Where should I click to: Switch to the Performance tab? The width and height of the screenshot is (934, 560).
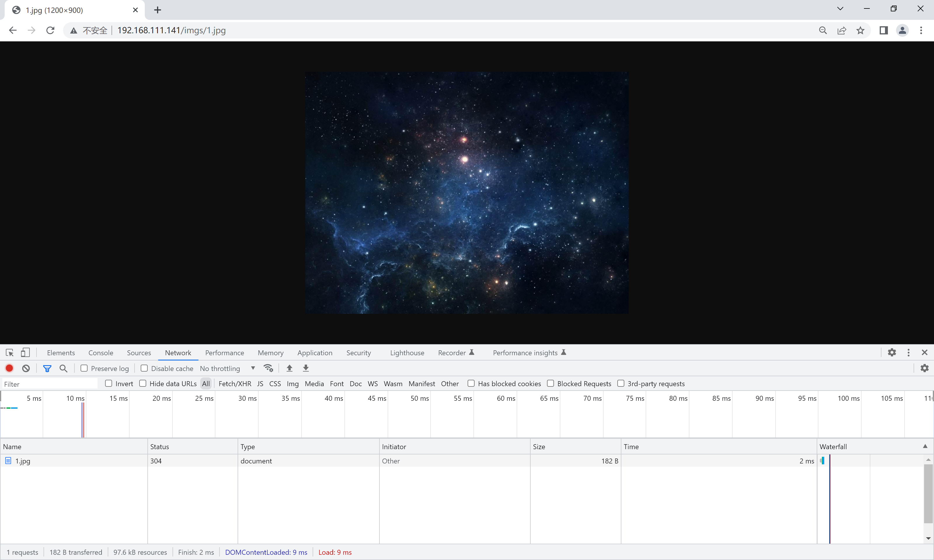pyautogui.click(x=225, y=353)
